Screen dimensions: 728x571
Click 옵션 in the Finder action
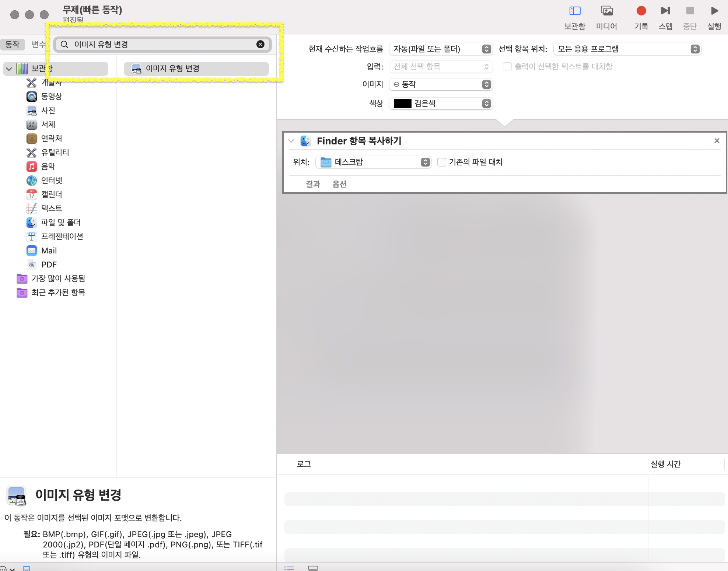[x=339, y=184]
